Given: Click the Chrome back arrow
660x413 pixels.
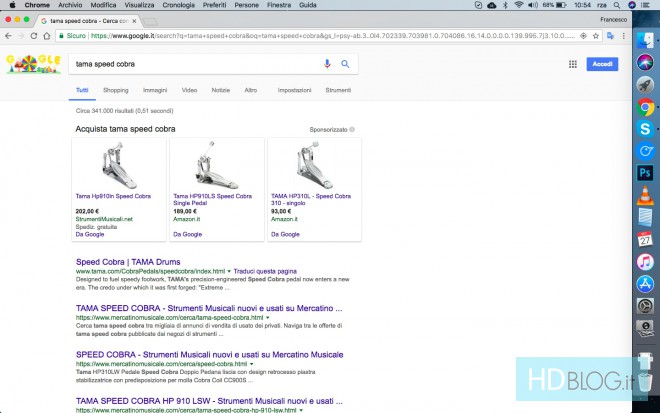Looking at the screenshot, I should coord(8,36).
